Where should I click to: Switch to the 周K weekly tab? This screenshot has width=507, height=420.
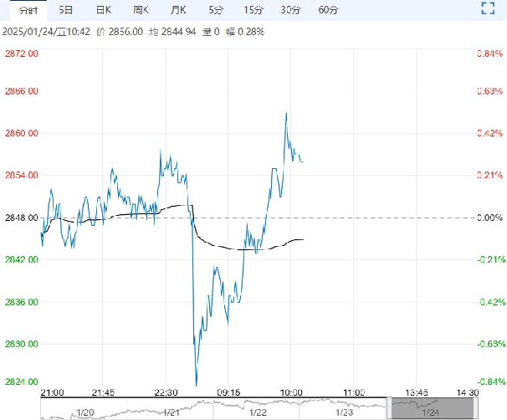(141, 10)
